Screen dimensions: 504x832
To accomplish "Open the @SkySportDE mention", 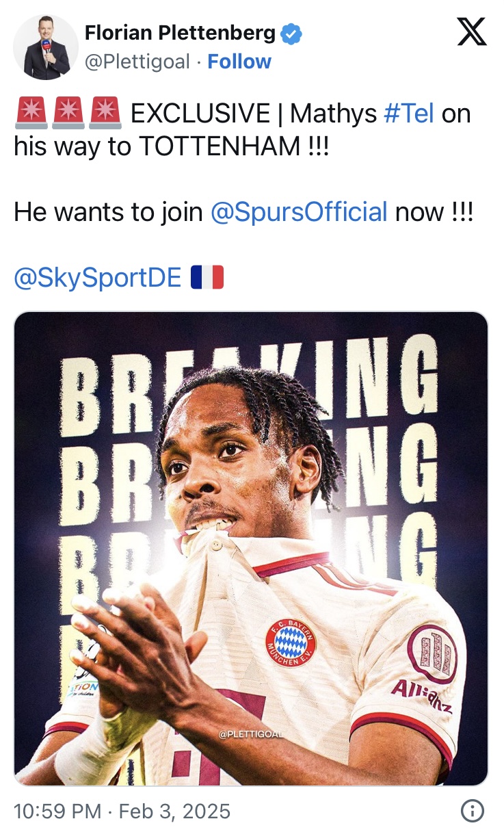I will (98, 278).
